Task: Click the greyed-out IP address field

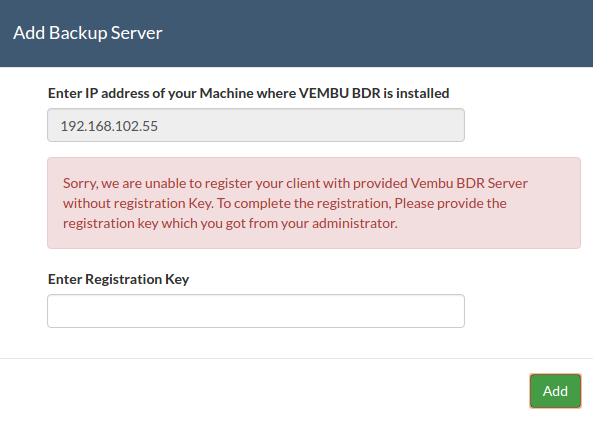Action: tap(256, 125)
